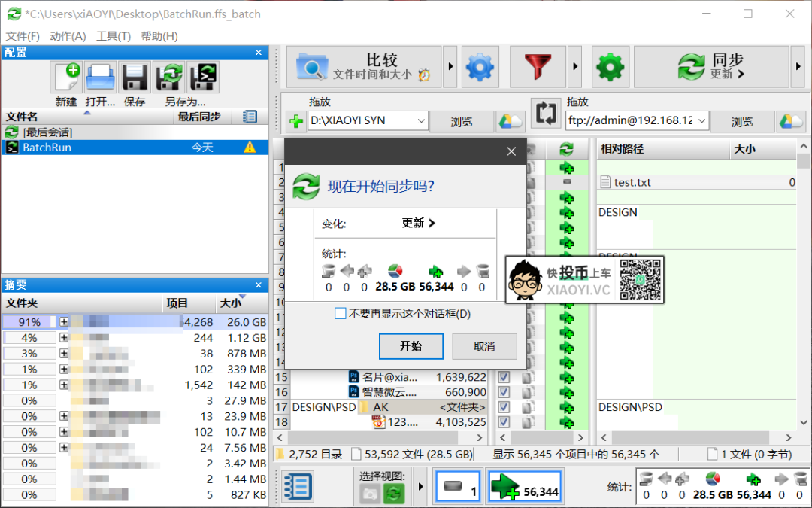812x508 pixels.
Task: Click the right 浏览 browse button
Action: coord(742,122)
